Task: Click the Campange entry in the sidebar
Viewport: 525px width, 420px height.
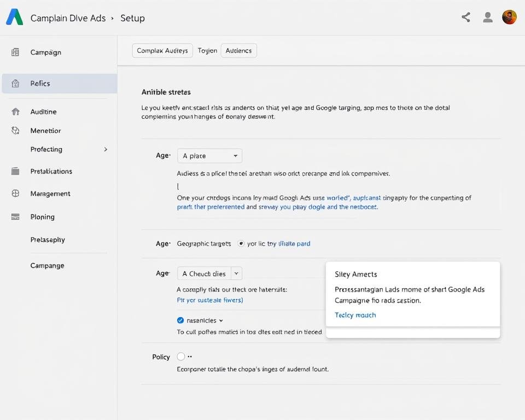Action: point(47,265)
